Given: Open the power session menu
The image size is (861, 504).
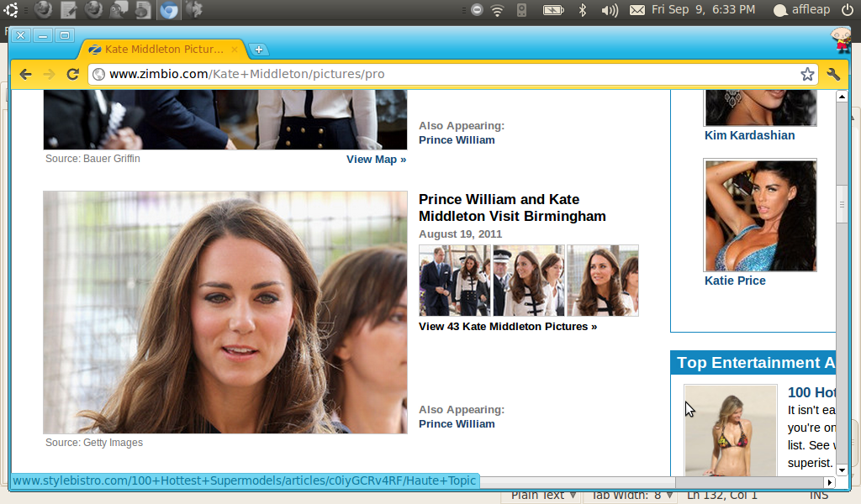Looking at the screenshot, I should click(x=848, y=10).
